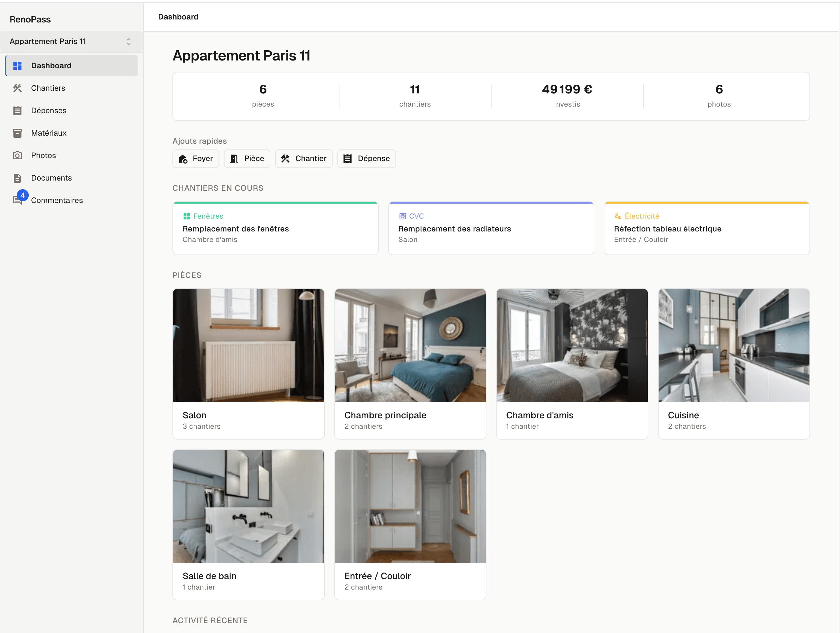
Task: Click the CVC category icon on radiateurs card
Action: (x=403, y=216)
